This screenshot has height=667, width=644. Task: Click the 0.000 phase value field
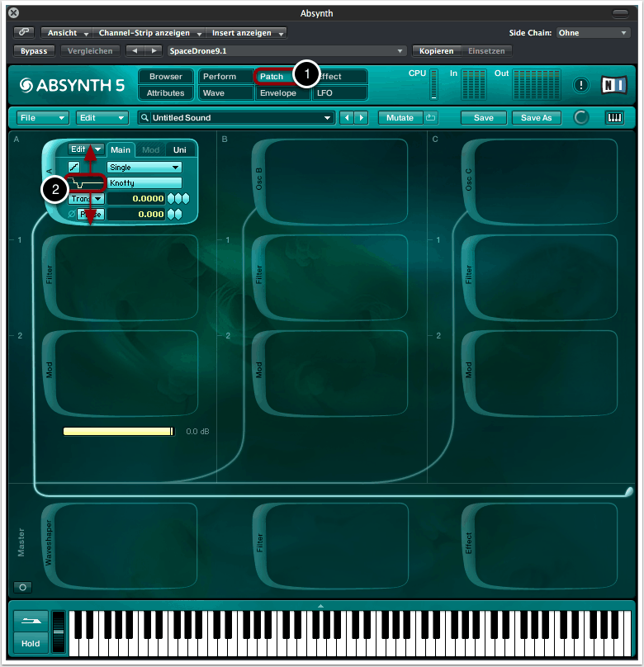pos(136,215)
